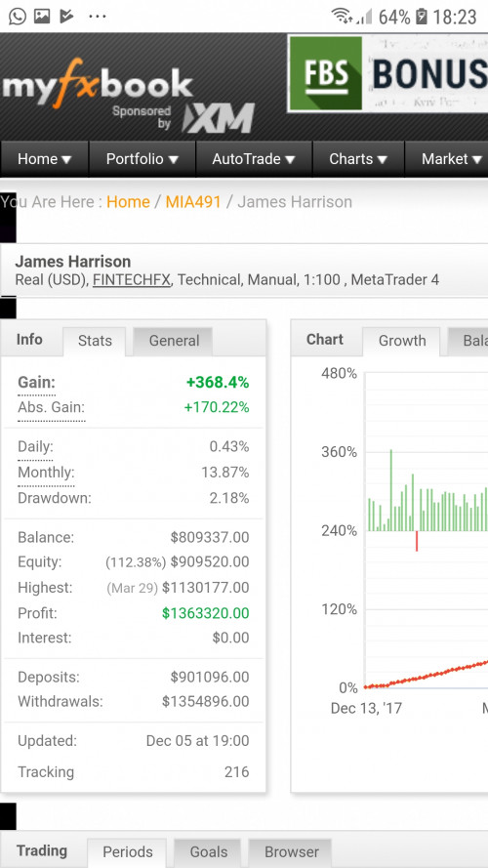Open the Browser tab
The width and height of the screenshot is (488, 868).
coord(292,852)
